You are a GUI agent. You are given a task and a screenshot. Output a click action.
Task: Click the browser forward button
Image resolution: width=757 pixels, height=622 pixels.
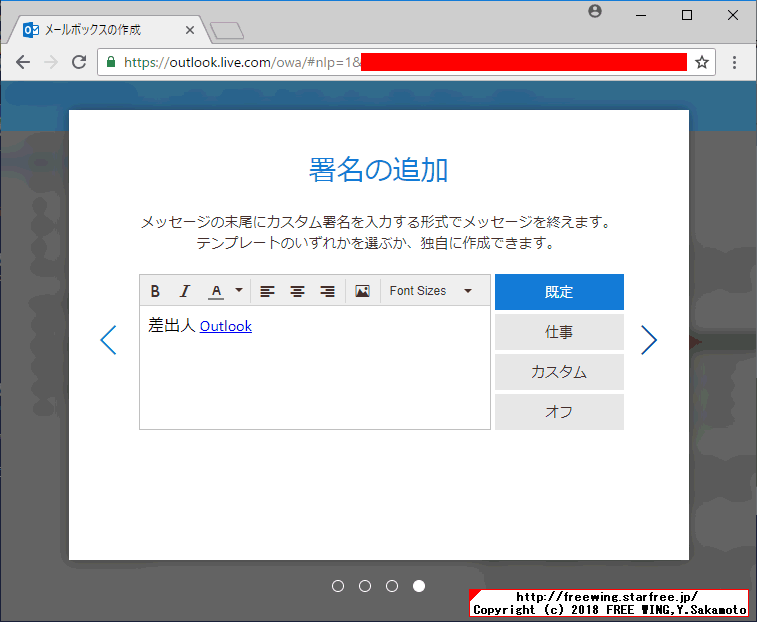pyautogui.click(x=51, y=62)
